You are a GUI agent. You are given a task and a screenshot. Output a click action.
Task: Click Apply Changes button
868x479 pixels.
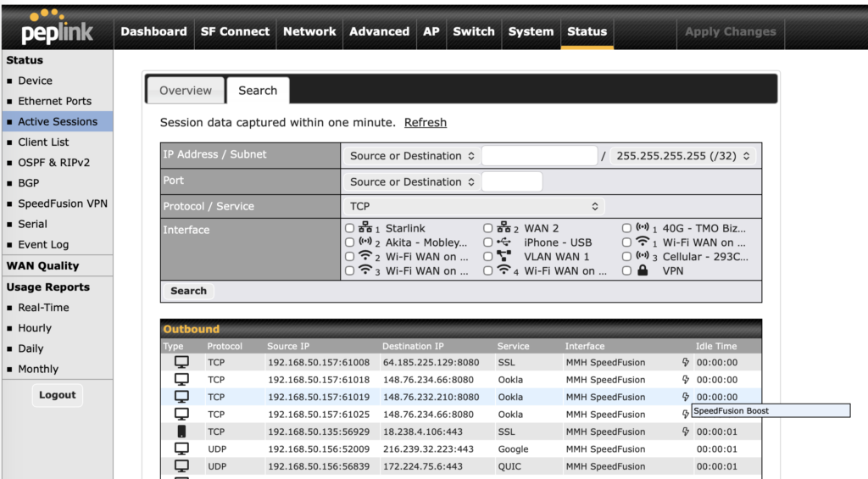tap(730, 31)
